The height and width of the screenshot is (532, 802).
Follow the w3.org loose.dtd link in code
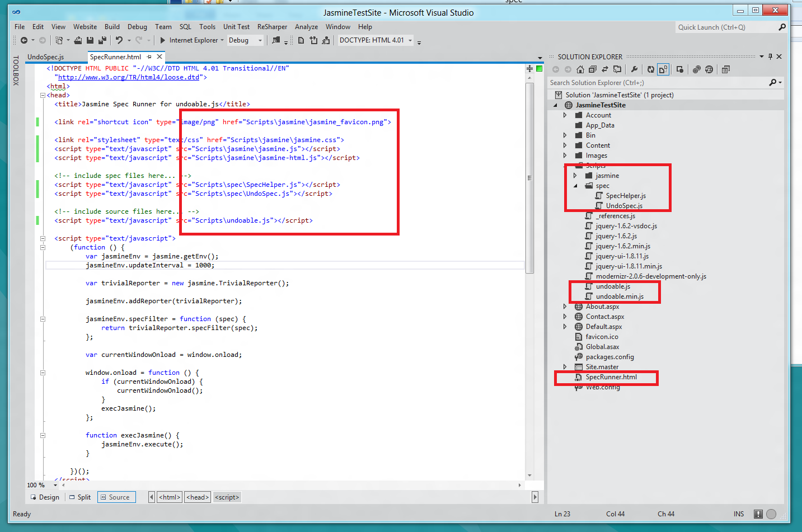click(129, 77)
